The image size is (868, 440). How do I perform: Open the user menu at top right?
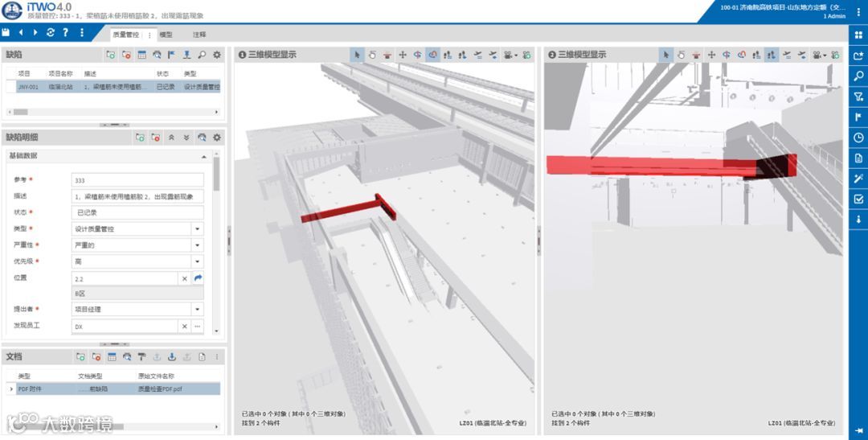click(858, 11)
